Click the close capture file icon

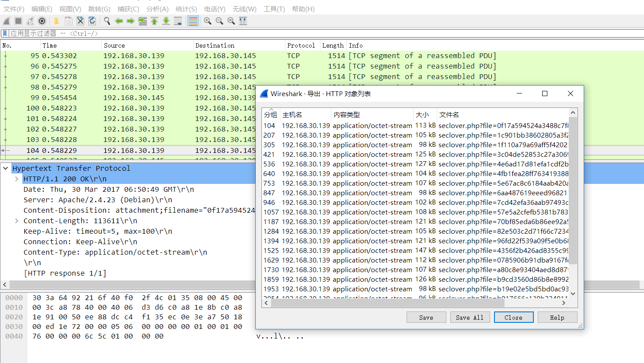click(x=80, y=21)
